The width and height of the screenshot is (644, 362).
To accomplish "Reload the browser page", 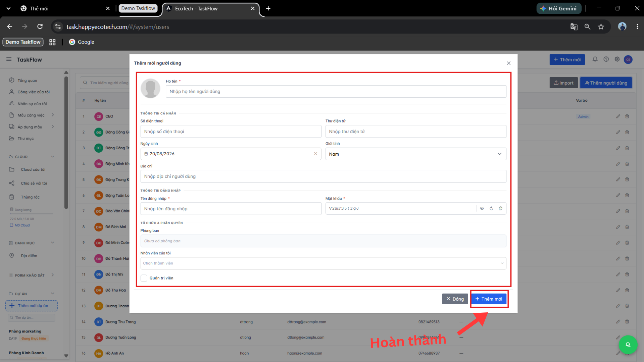I will point(40,27).
